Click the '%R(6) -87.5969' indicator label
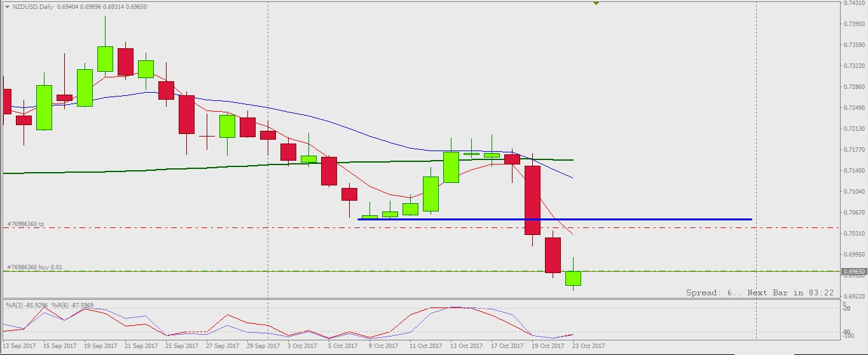This screenshot has height=355, width=868. (72, 305)
